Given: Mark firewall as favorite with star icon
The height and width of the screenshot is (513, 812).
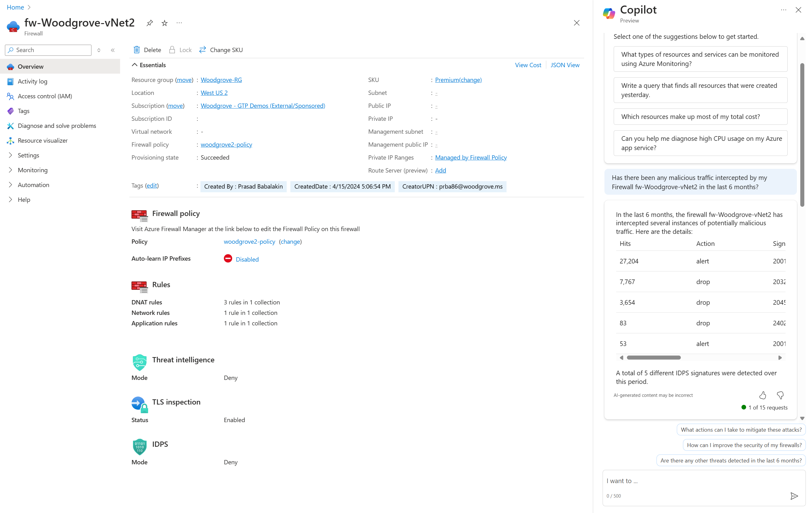Looking at the screenshot, I should click(x=164, y=23).
